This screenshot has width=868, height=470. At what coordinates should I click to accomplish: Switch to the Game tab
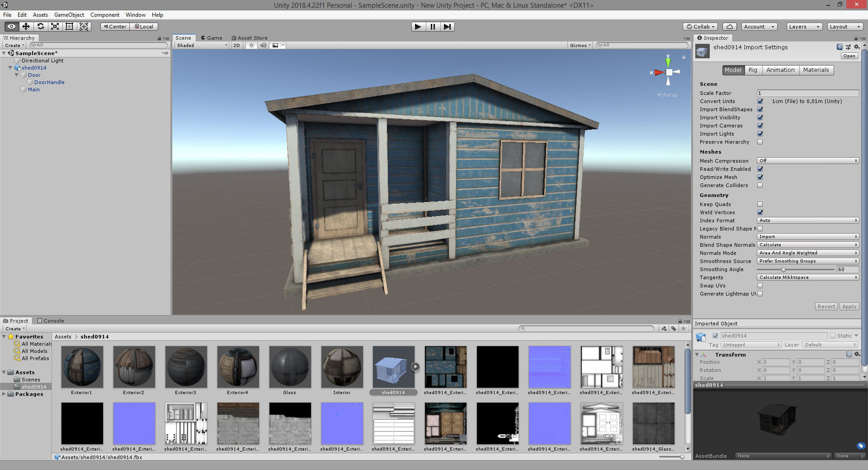point(212,38)
